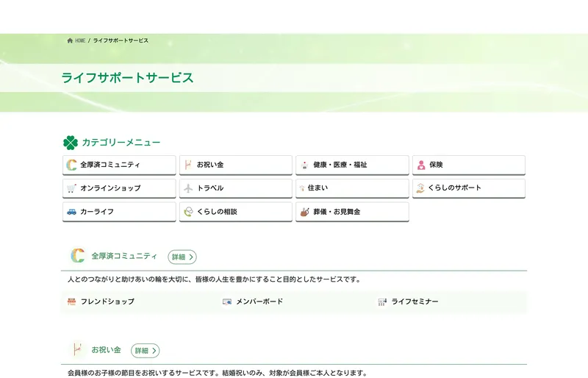This screenshot has width=588, height=378.
Task: Click the 健康・医療・福祉 medical icon
Action: [x=304, y=165]
